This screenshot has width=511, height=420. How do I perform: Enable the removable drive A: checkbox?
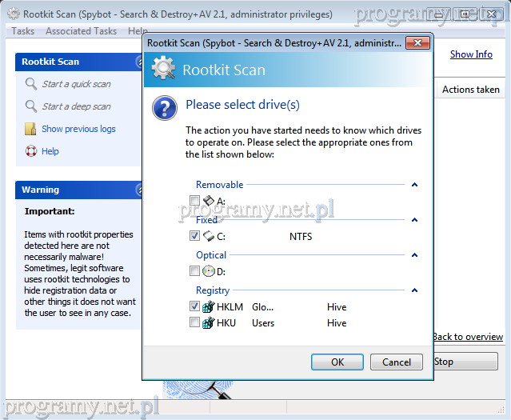(194, 201)
